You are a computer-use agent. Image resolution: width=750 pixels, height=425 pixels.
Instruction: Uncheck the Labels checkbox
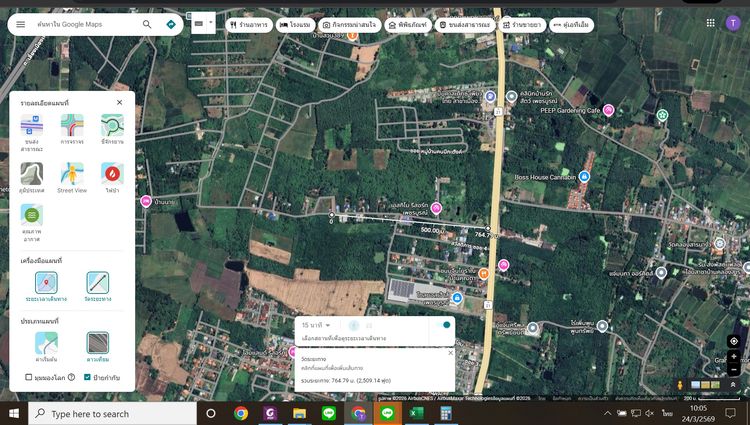(x=87, y=377)
